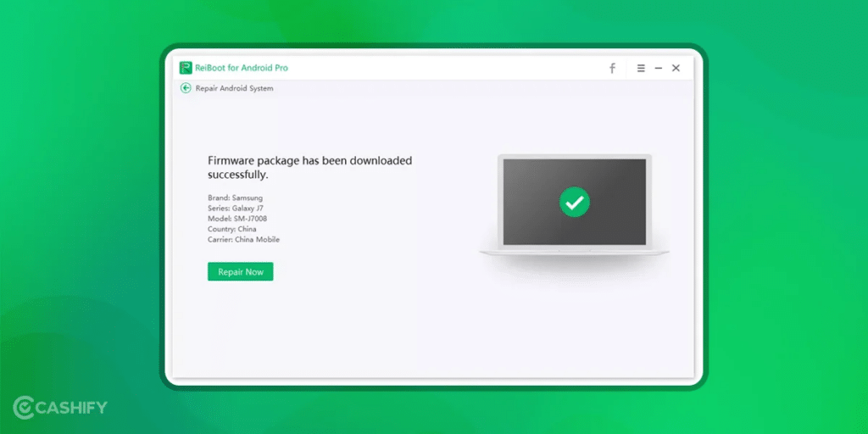Image resolution: width=868 pixels, height=434 pixels.
Task: Click the Brand: Samsung text
Action: tap(236, 198)
